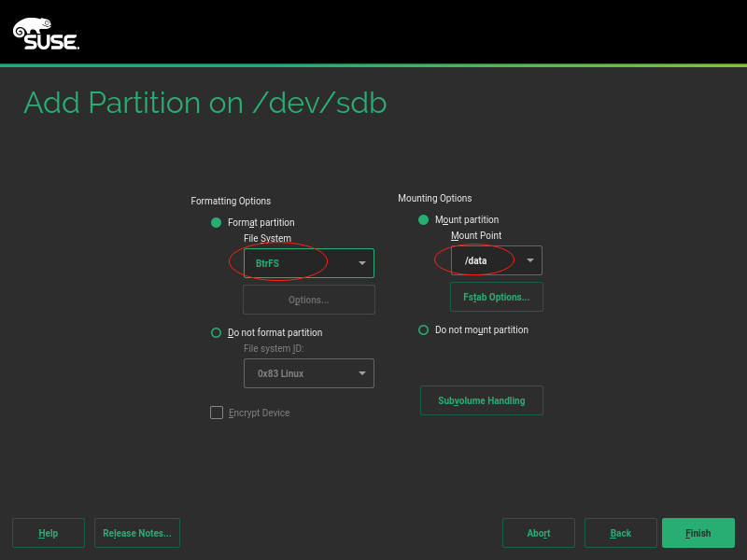Open the 0x83 Linux file system ID dropdown

pyautogui.click(x=309, y=373)
